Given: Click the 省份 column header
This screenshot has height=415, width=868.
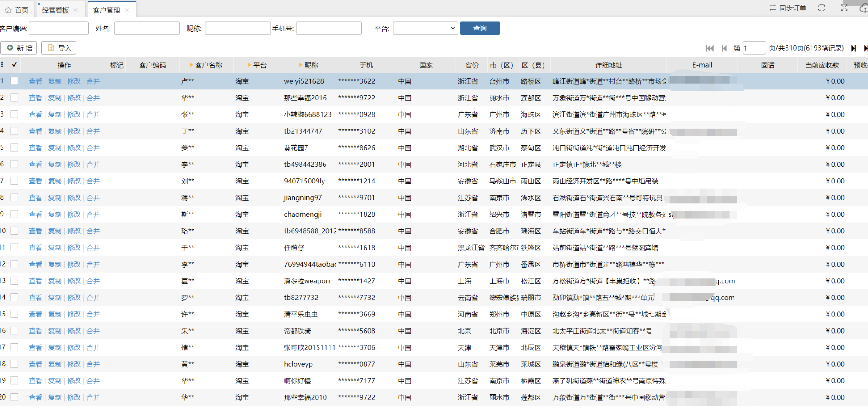Looking at the screenshot, I should (x=471, y=65).
